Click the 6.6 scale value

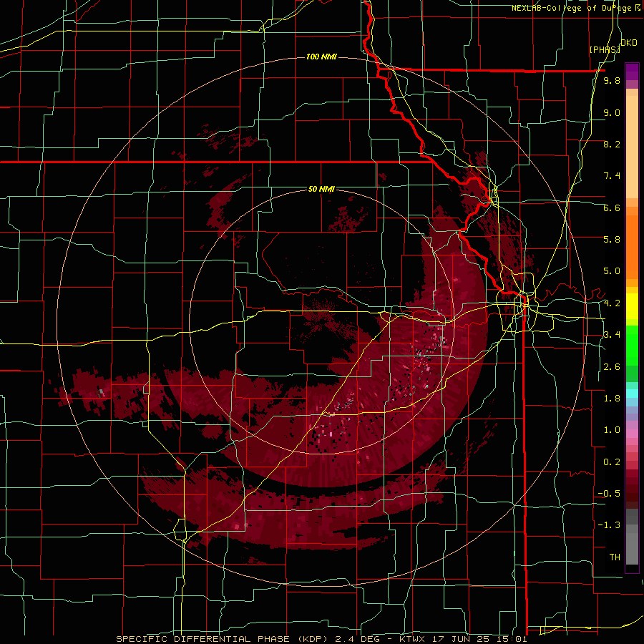point(612,208)
